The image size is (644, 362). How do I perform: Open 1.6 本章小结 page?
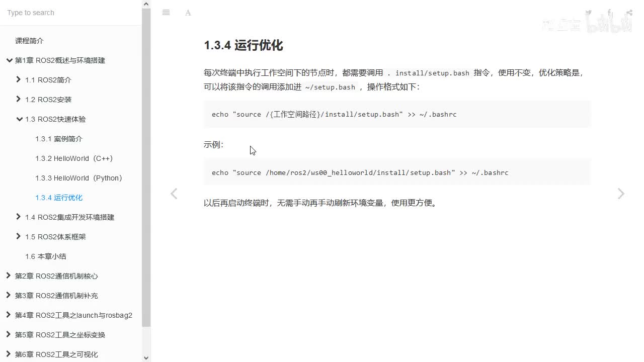46,256
